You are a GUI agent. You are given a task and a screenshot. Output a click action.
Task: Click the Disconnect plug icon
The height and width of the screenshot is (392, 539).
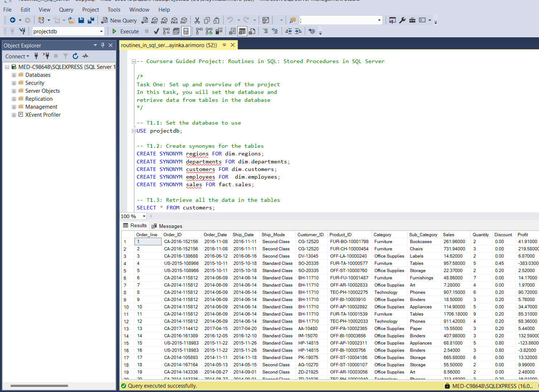point(46,56)
